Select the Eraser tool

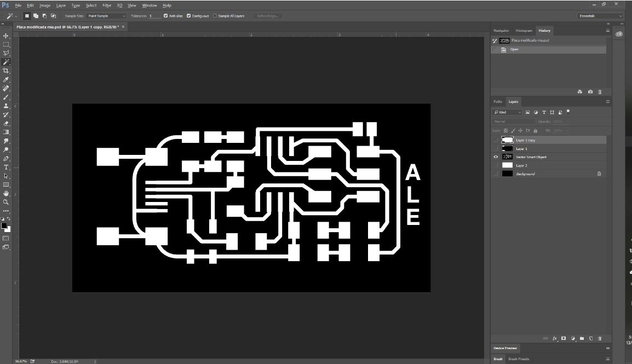click(x=5, y=124)
